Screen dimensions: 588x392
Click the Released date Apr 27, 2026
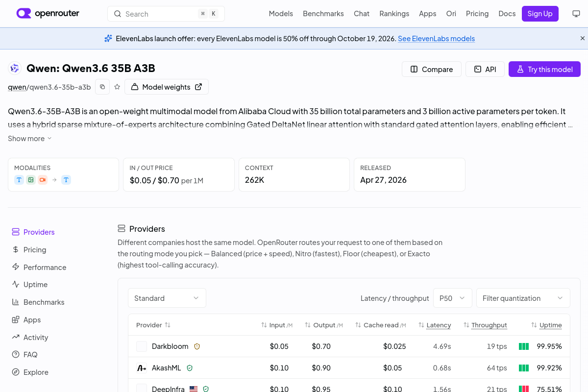(x=384, y=180)
